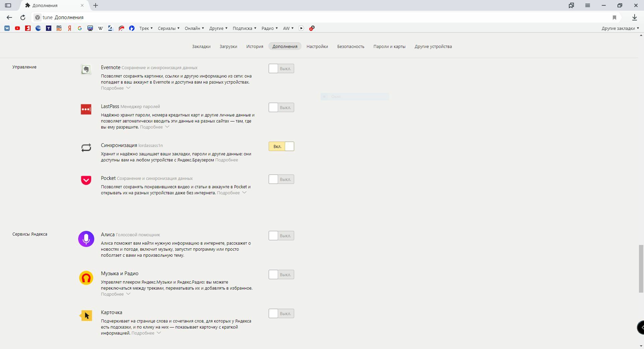Enable the Pocket extension toggle

click(x=281, y=179)
